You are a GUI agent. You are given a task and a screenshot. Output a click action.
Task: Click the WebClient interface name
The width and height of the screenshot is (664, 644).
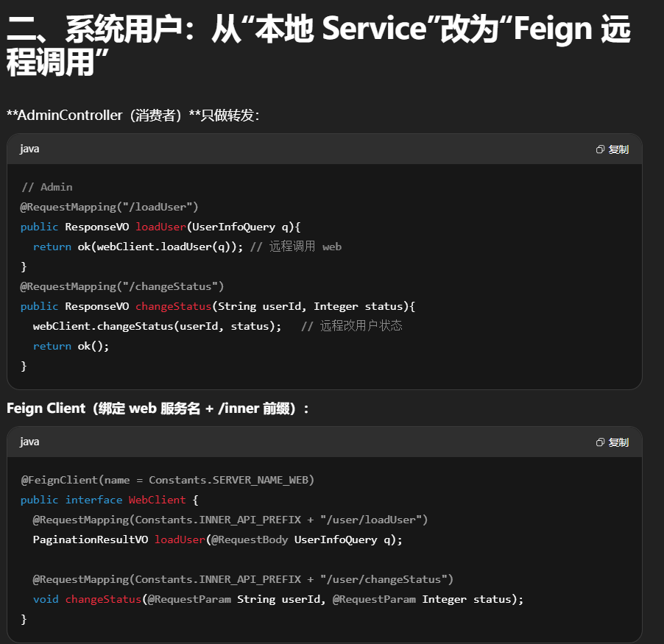[x=157, y=500]
